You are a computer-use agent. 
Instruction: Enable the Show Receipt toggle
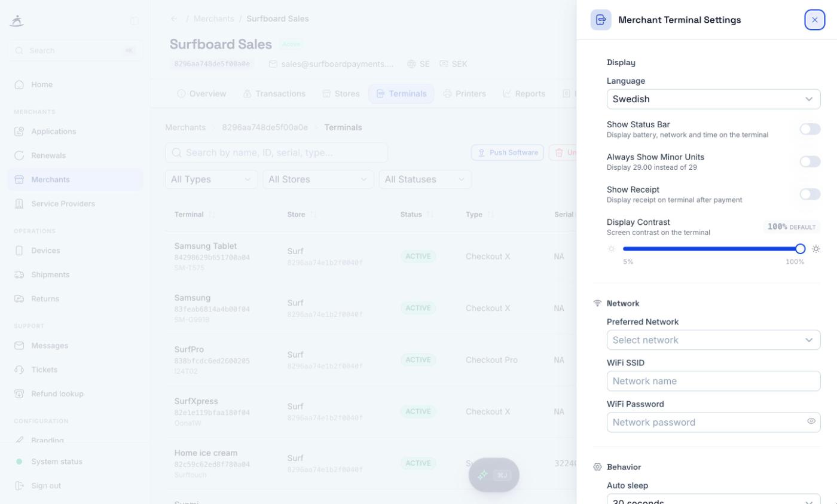tap(810, 194)
